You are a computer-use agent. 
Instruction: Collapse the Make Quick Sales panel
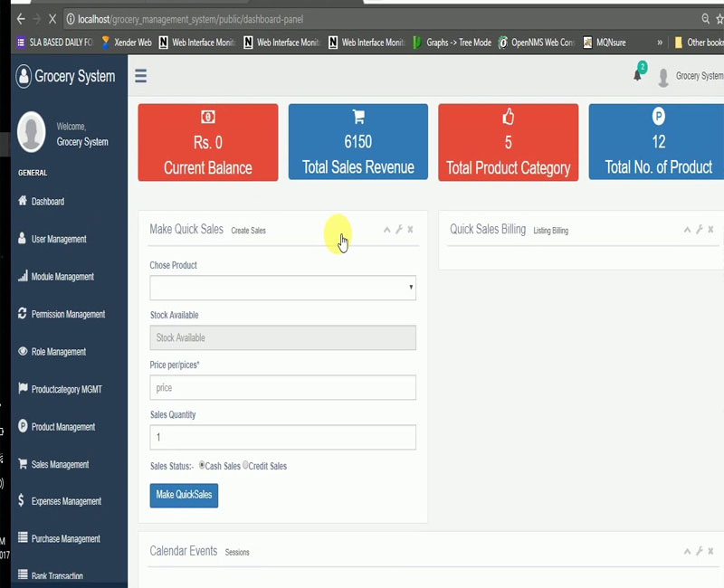point(387,230)
